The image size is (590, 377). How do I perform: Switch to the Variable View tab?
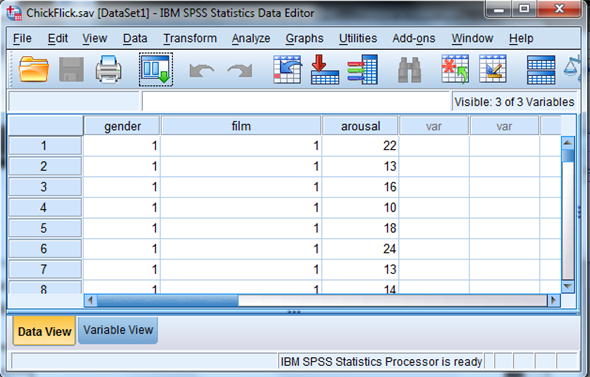point(118,330)
